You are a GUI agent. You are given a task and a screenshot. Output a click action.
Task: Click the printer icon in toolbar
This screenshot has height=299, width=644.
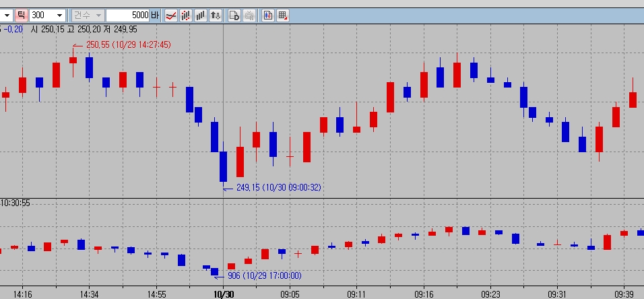click(x=249, y=15)
